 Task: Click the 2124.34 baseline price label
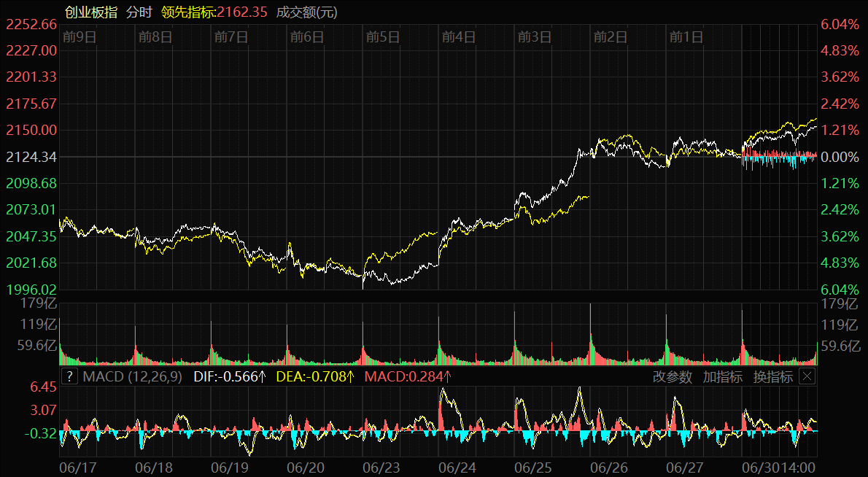[31, 157]
